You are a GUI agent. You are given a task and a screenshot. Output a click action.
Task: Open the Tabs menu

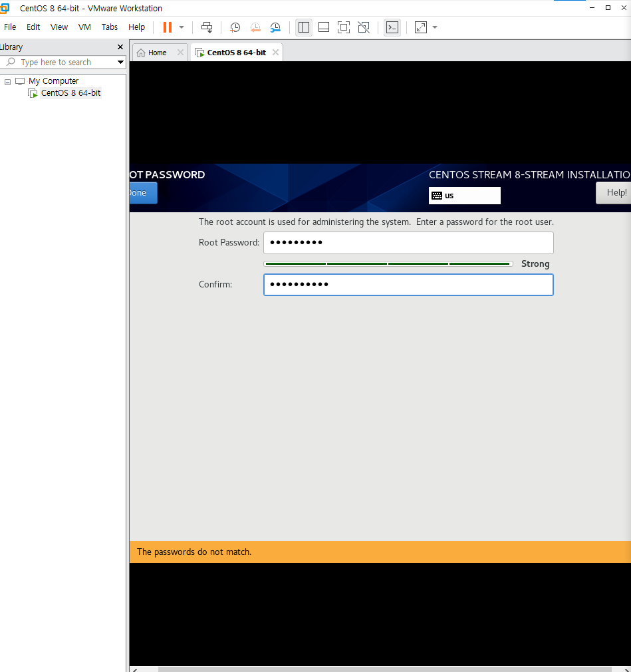(109, 27)
